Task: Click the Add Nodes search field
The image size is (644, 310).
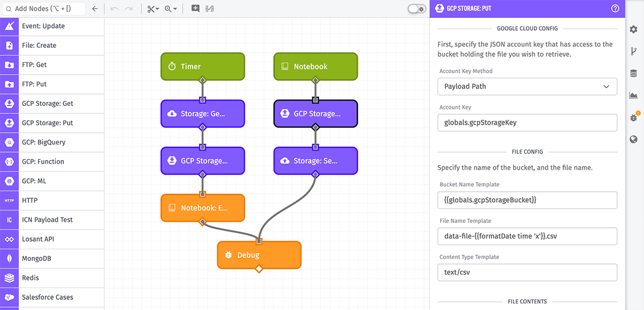Action: 45,9
